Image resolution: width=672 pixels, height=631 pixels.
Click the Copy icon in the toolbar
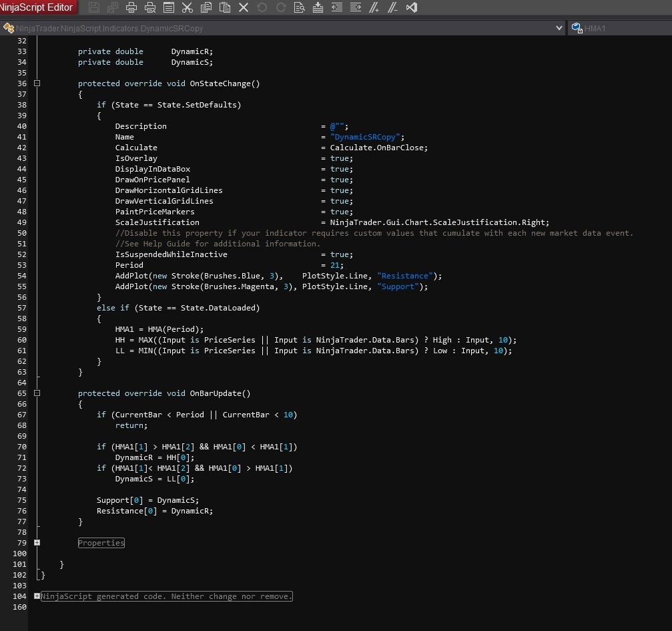[x=206, y=8]
